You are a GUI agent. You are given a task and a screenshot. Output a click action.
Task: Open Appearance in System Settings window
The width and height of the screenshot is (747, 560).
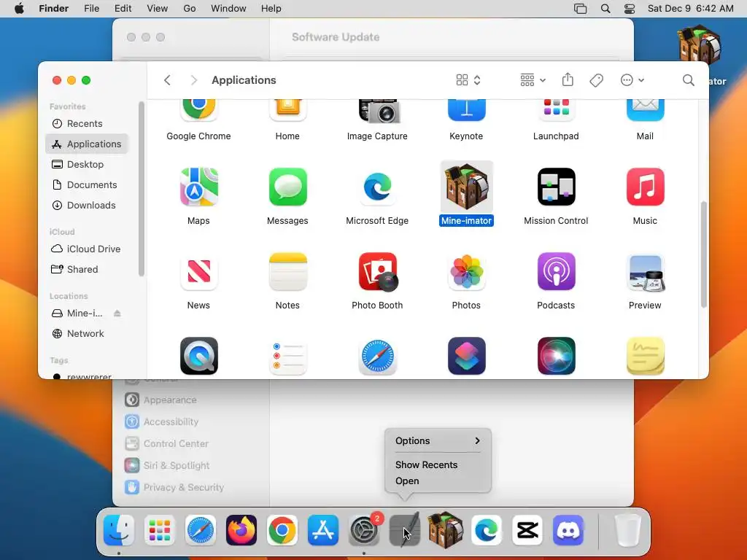(x=170, y=400)
